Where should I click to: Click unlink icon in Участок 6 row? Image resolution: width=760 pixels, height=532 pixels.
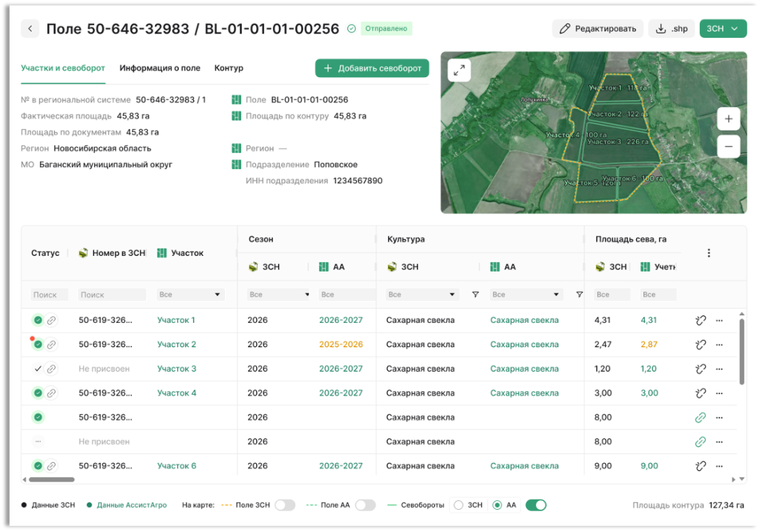point(701,466)
